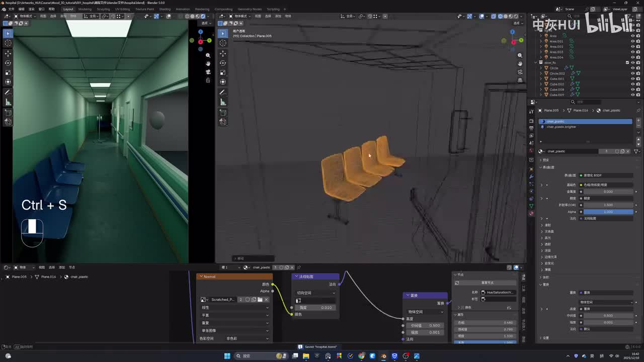Open the 单张图像 source dropdown
644x362 pixels.
(234, 330)
